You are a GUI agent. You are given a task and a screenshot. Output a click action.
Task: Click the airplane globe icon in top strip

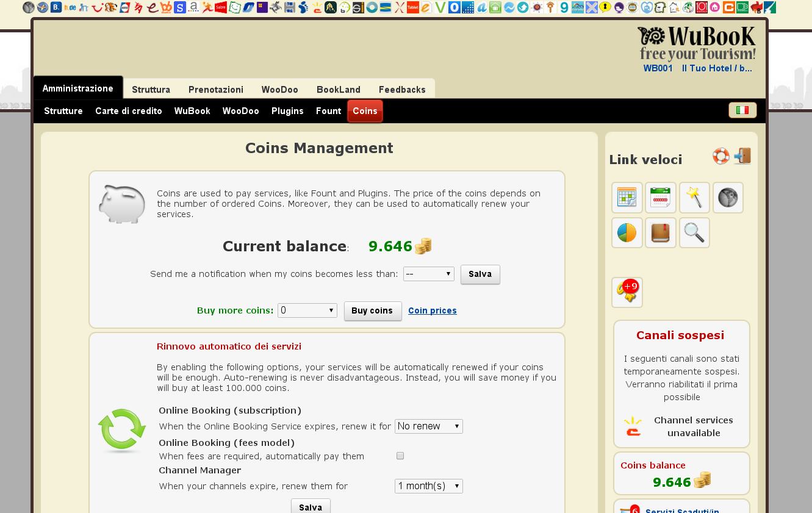click(43, 7)
